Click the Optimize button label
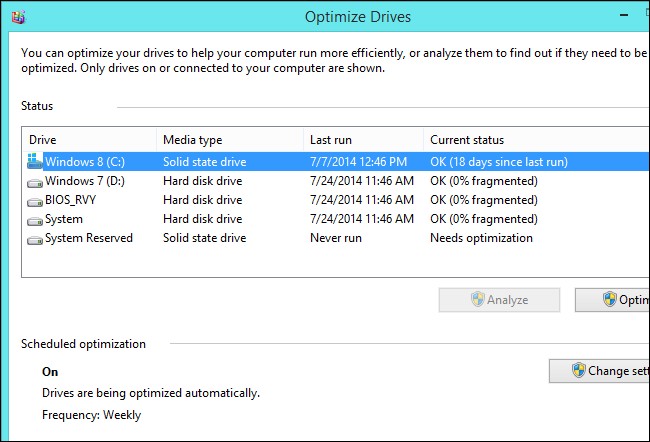This screenshot has height=442, width=650. pyautogui.click(x=634, y=300)
